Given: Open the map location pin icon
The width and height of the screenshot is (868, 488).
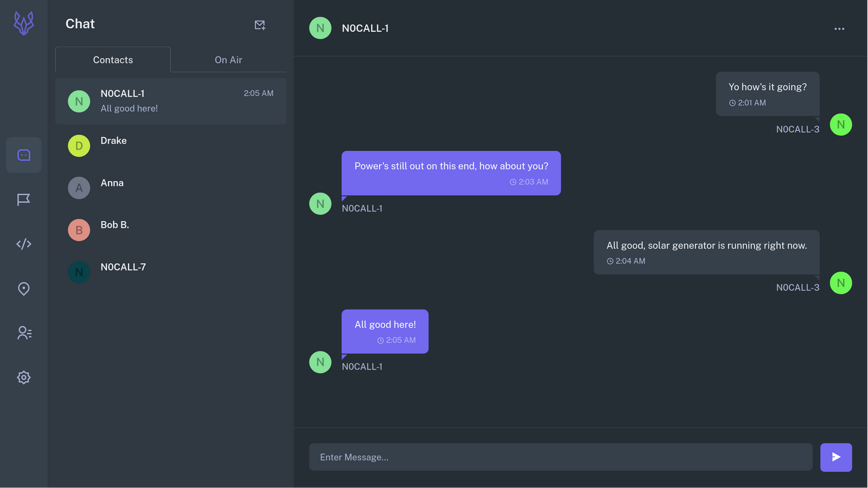Looking at the screenshot, I should (23, 289).
